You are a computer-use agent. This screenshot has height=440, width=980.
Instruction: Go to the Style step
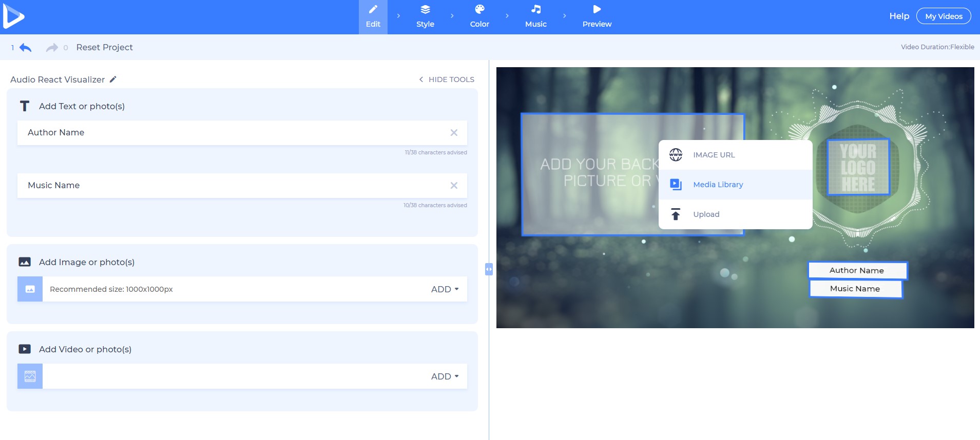tap(425, 16)
